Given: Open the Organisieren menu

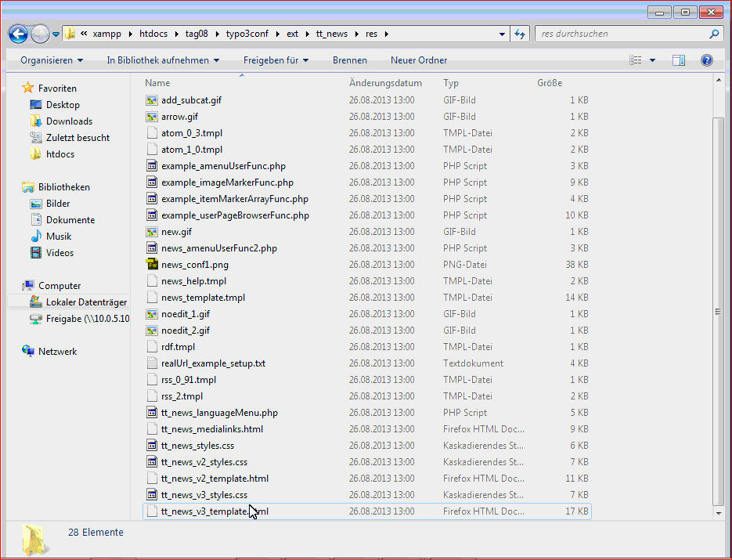Looking at the screenshot, I should (52, 60).
